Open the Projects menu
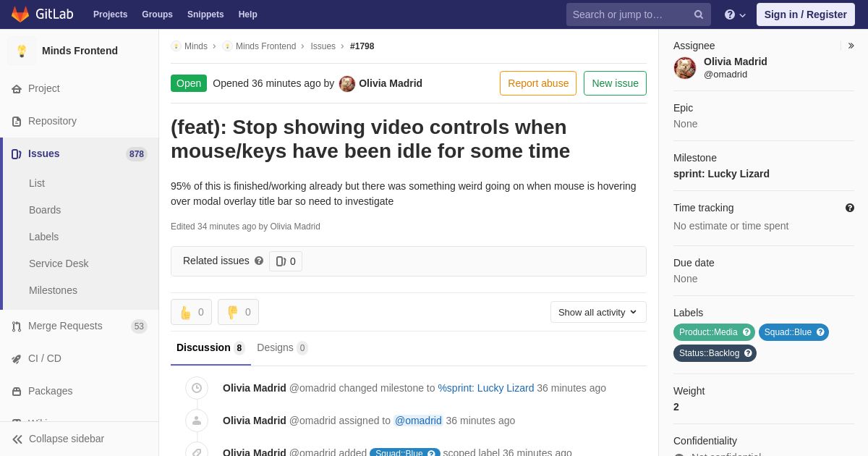This screenshot has height=456, width=868. pyautogui.click(x=110, y=14)
